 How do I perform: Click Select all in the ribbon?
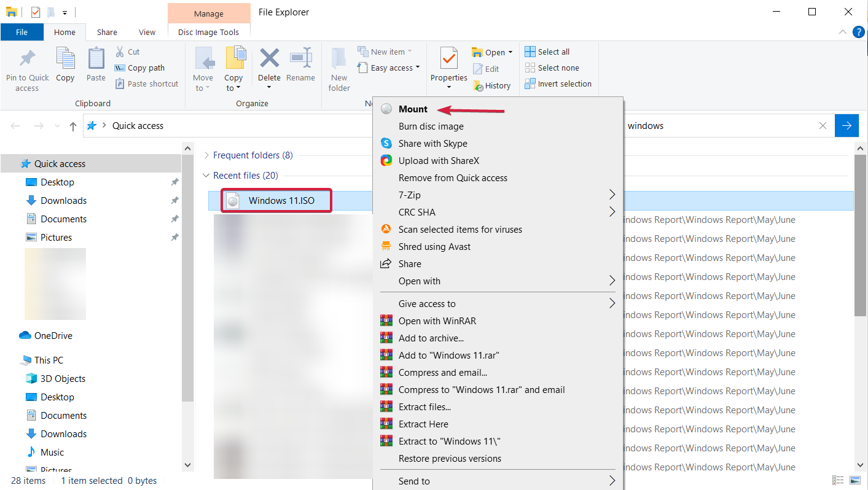pos(547,52)
